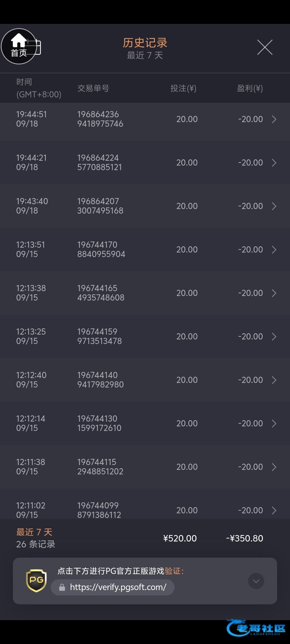Click the 最近 7 天 summary label
290x644 pixels.
pos(34,532)
